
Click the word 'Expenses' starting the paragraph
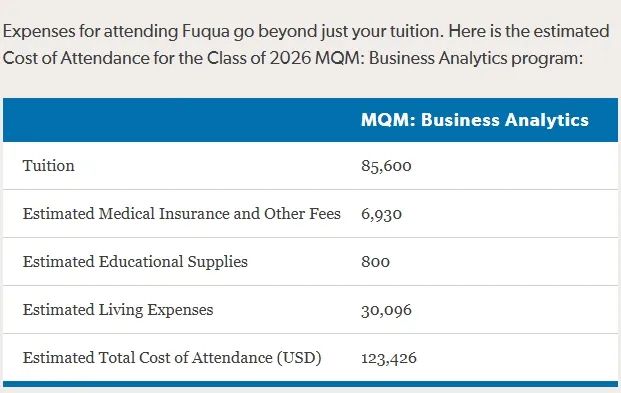click(x=39, y=32)
